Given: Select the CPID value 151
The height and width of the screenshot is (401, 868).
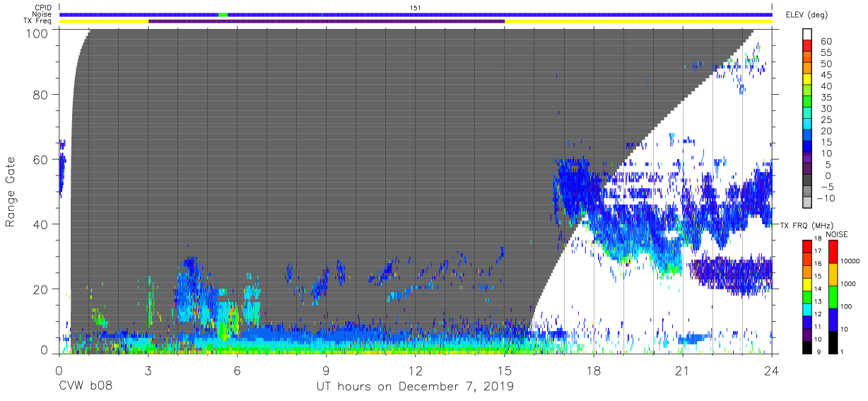Looking at the screenshot, I should point(416,7).
